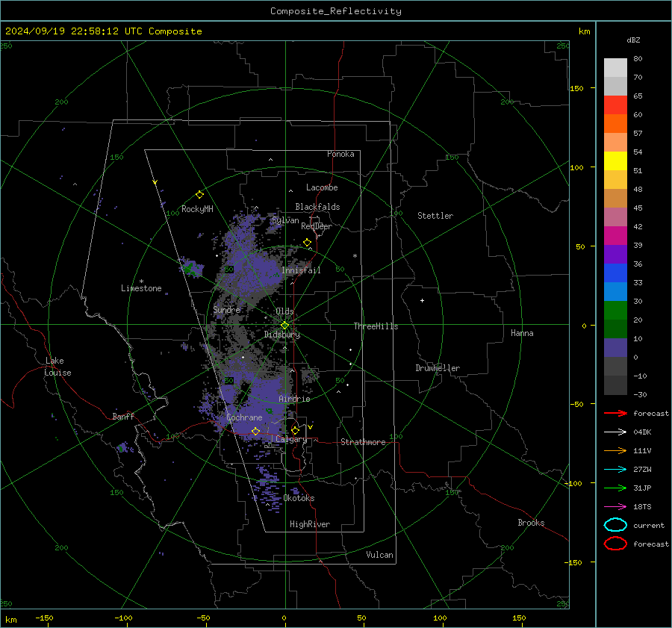The image size is (672, 628).
Task: Click the orange 111V arrow icon
Action: click(x=615, y=450)
